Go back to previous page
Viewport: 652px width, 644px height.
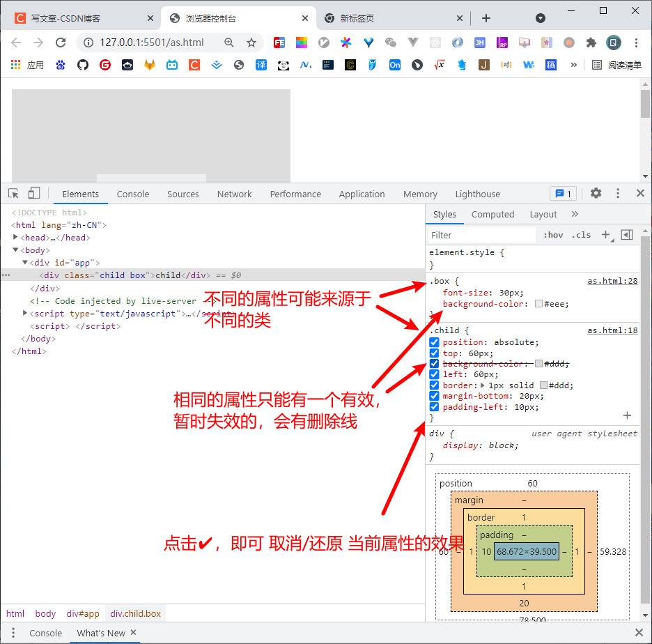coord(16,43)
